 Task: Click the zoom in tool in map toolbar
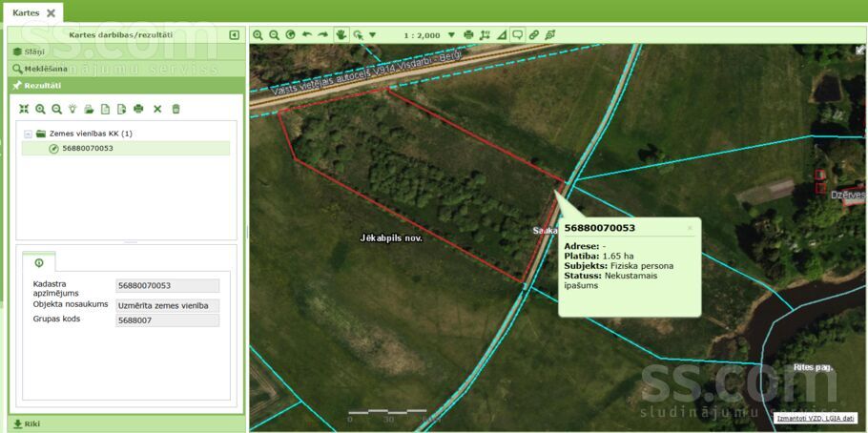click(x=258, y=35)
